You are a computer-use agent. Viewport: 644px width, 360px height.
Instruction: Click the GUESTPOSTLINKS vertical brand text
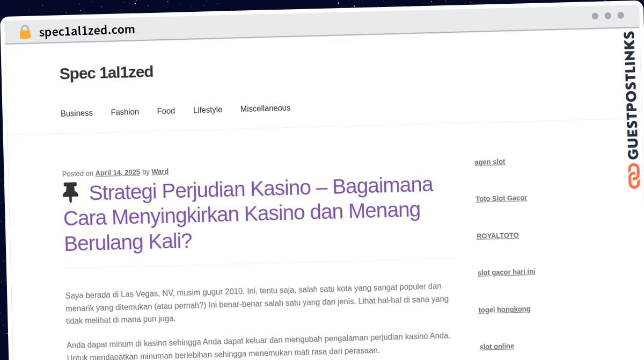click(631, 95)
